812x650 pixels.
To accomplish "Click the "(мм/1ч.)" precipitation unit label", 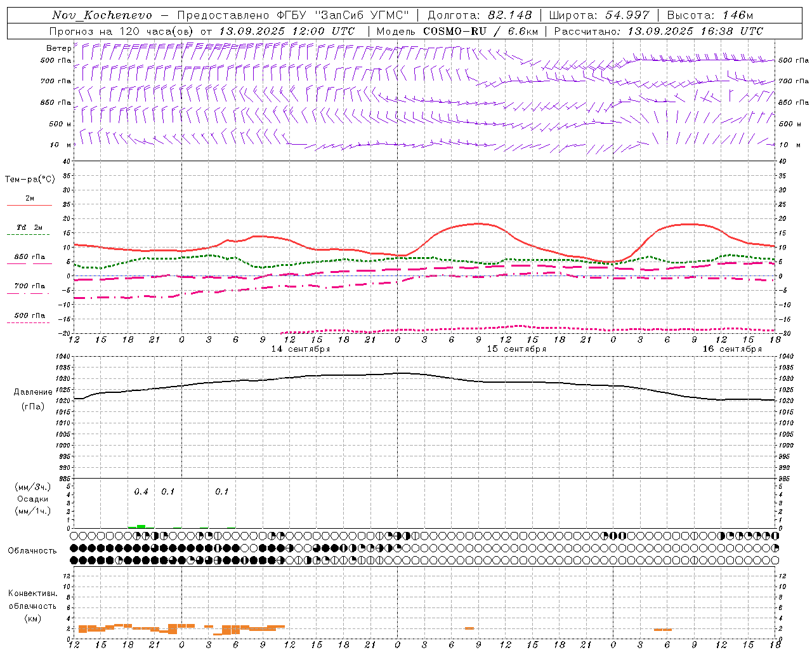I will (x=33, y=511).
